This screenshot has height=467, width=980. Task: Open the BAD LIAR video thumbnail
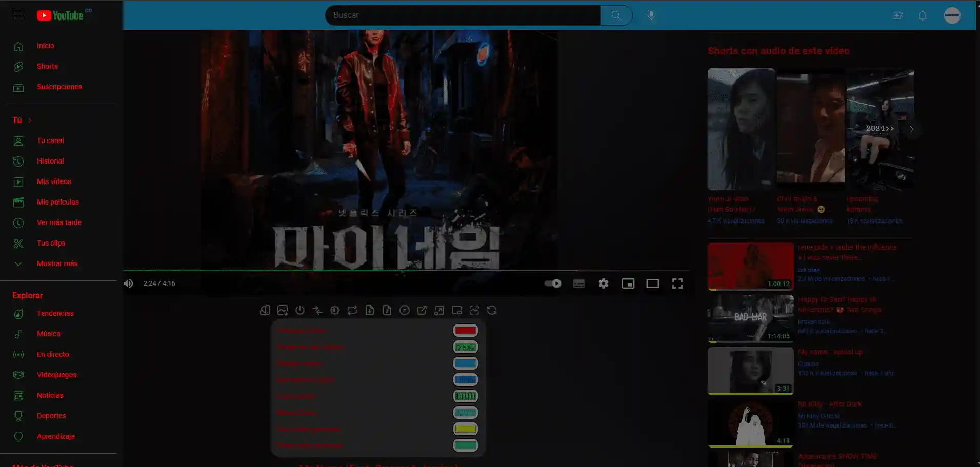751,318
